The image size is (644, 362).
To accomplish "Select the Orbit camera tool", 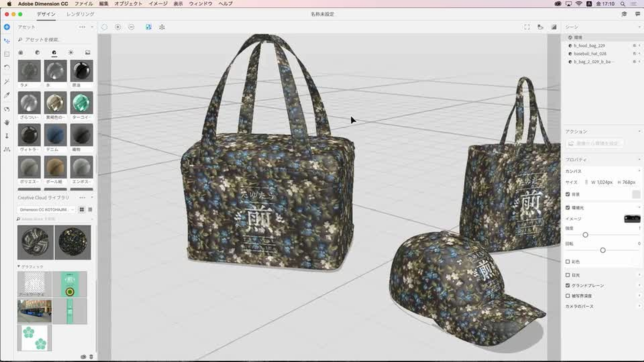I will coord(7,109).
